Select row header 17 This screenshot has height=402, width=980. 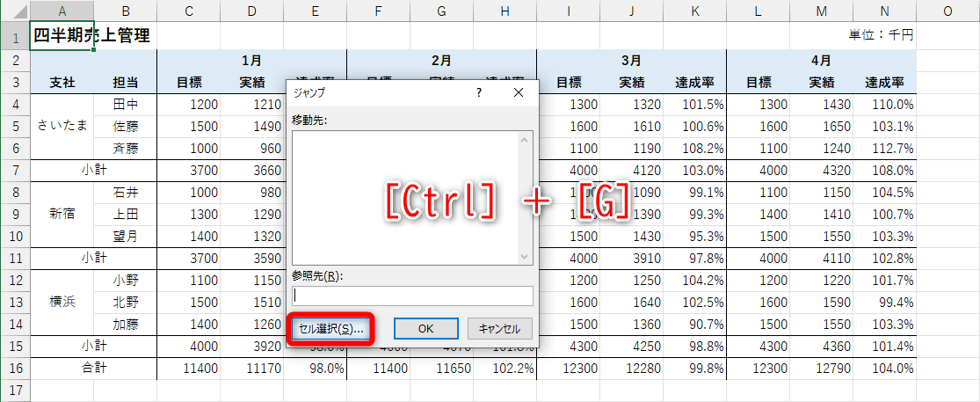coord(15,391)
